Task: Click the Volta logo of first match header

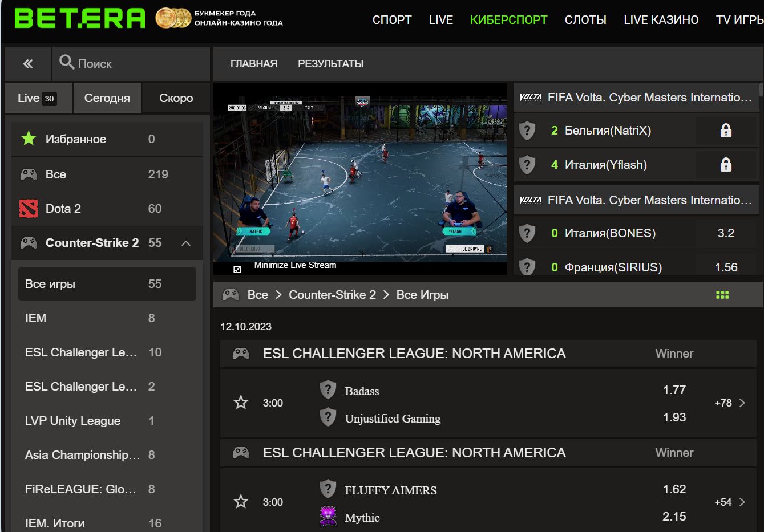Action: coord(531,98)
